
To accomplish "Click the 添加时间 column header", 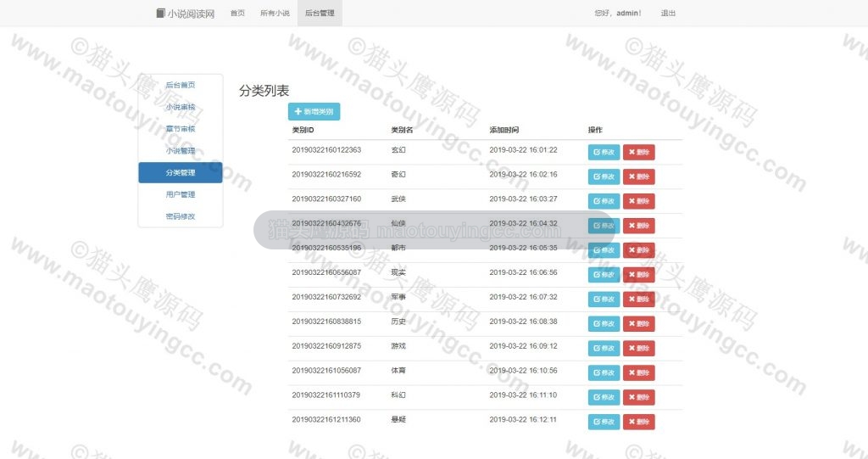I will click(504, 130).
